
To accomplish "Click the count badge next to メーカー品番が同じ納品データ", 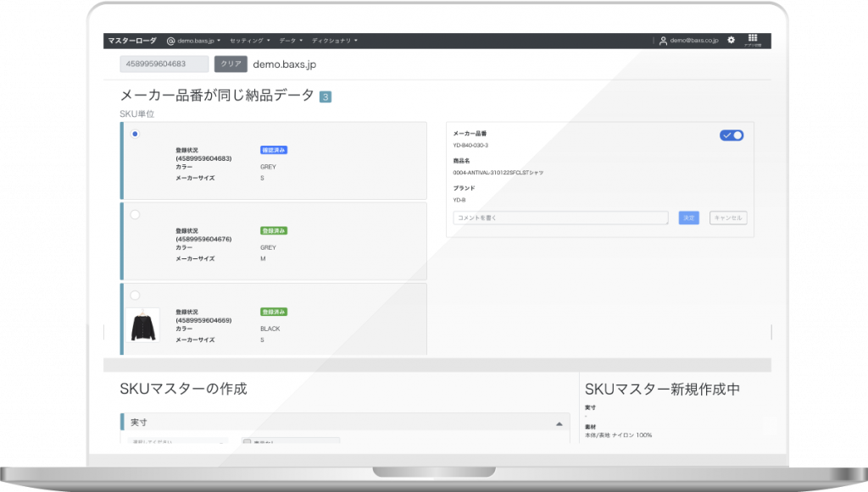I will [x=326, y=96].
